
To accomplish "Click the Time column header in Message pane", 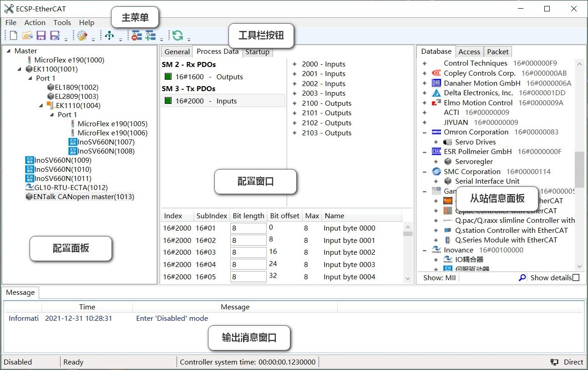I will coord(87,307).
